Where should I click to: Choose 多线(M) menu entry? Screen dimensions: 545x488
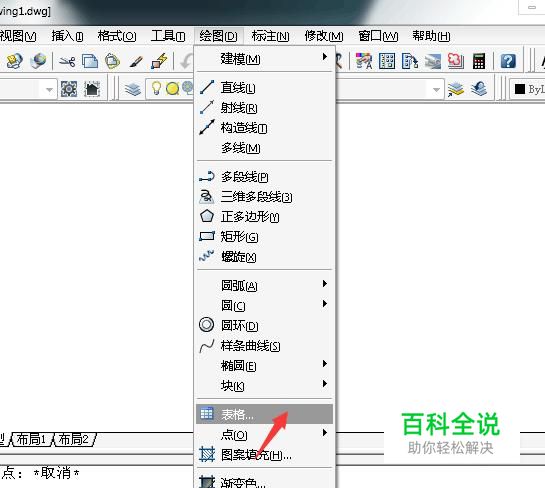265,148
